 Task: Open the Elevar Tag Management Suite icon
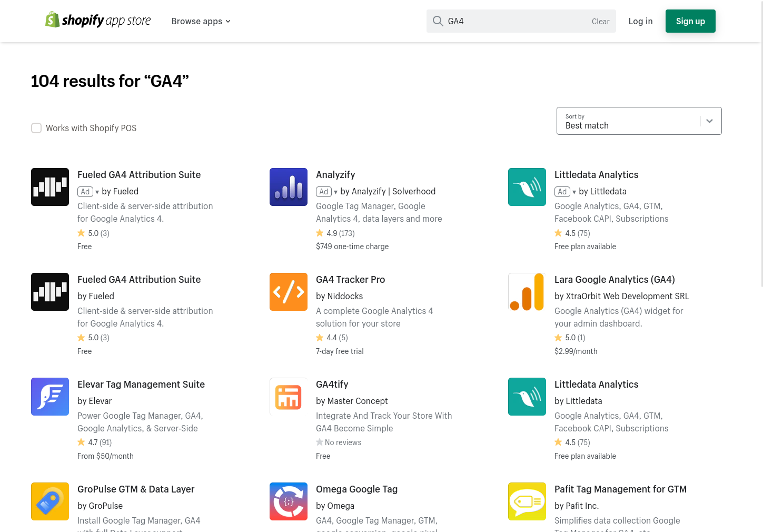(x=50, y=397)
